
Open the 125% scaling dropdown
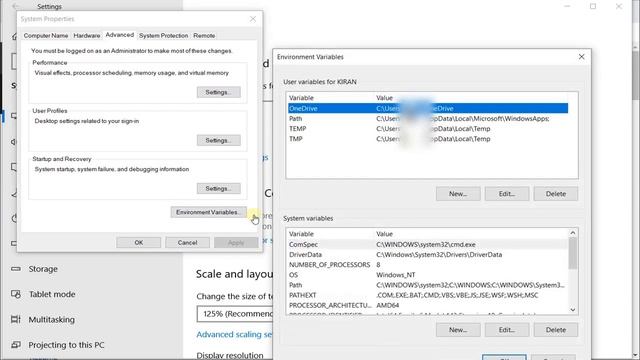[x=235, y=314]
